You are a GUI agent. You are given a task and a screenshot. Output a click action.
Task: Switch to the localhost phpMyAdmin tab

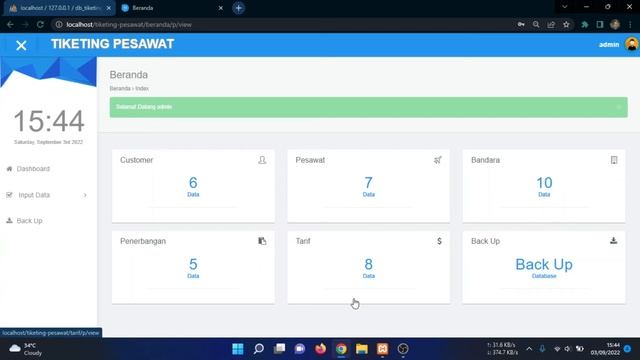click(x=59, y=8)
